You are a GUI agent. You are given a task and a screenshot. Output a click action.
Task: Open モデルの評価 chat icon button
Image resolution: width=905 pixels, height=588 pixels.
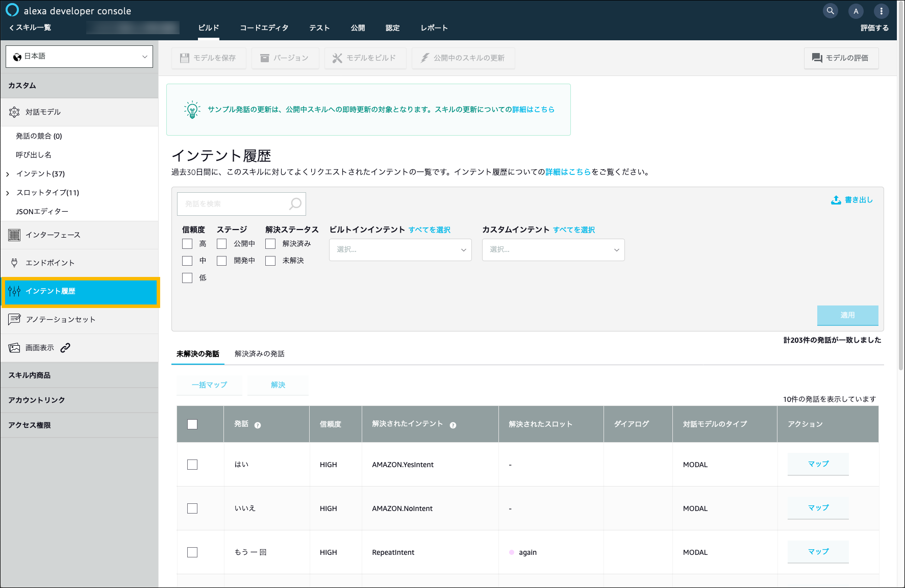(817, 58)
